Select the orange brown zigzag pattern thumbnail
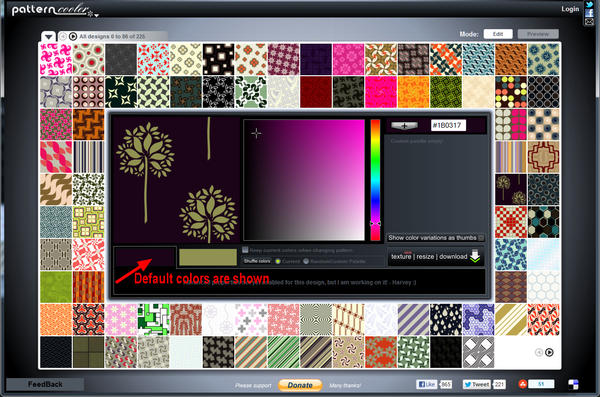The image size is (600, 397). (88, 124)
